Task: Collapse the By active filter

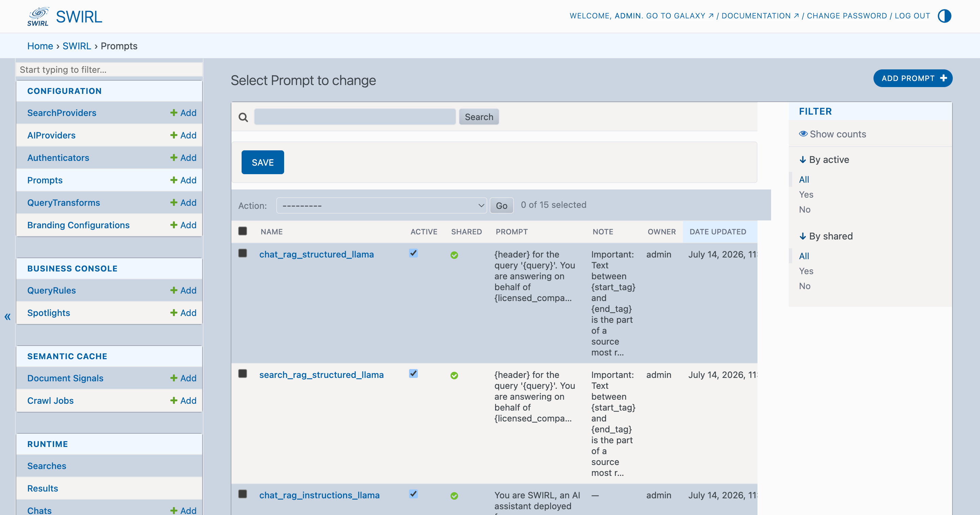Action: click(824, 160)
